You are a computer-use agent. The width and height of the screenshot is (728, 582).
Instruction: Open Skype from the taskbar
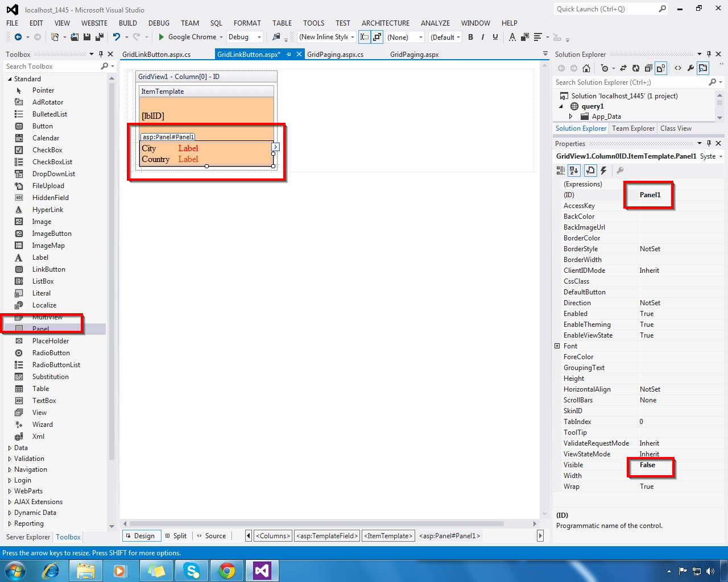pos(192,571)
